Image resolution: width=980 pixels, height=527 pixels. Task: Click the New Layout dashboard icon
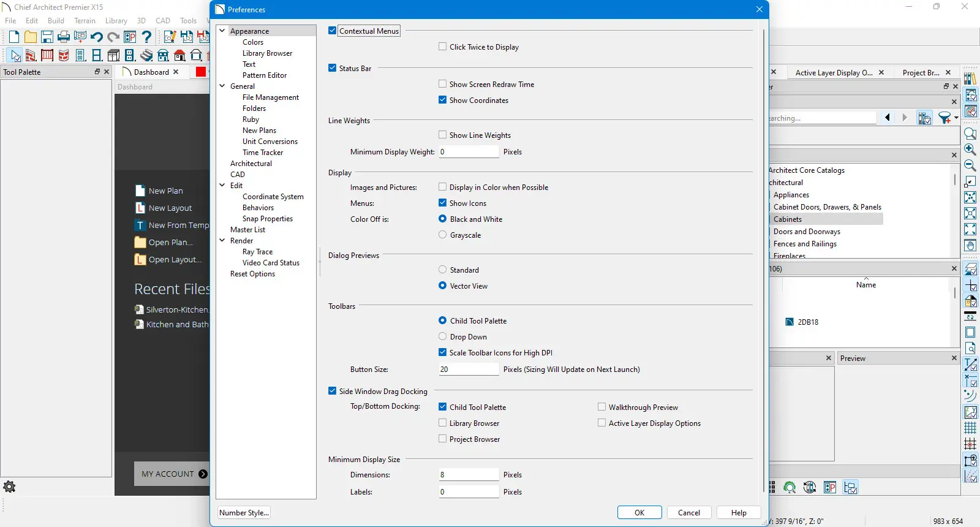140,208
